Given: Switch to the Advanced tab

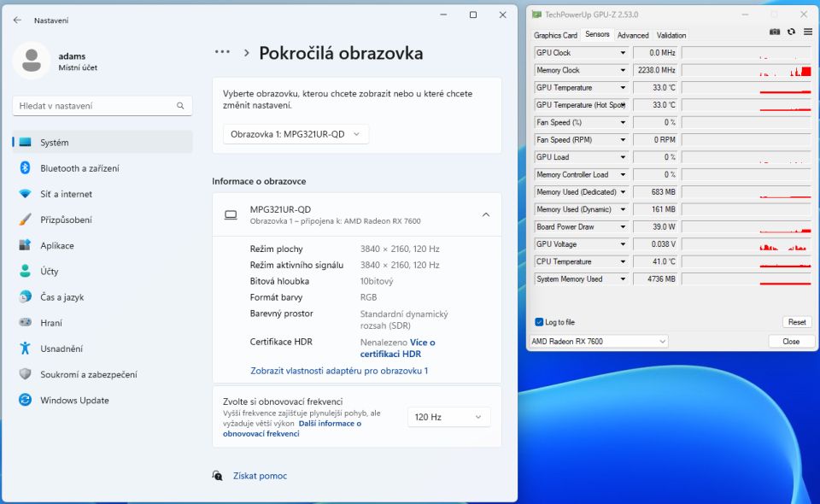Looking at the screenshot, I should point(633,35).
